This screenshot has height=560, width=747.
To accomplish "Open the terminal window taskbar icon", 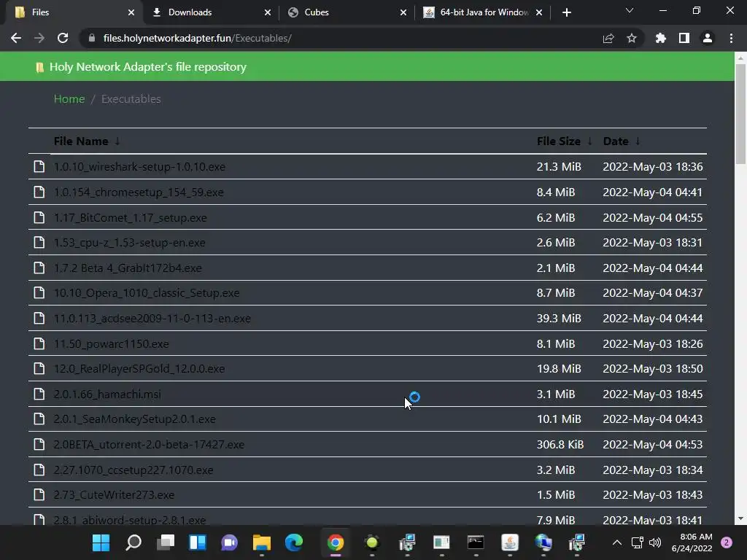I will 476,542.
